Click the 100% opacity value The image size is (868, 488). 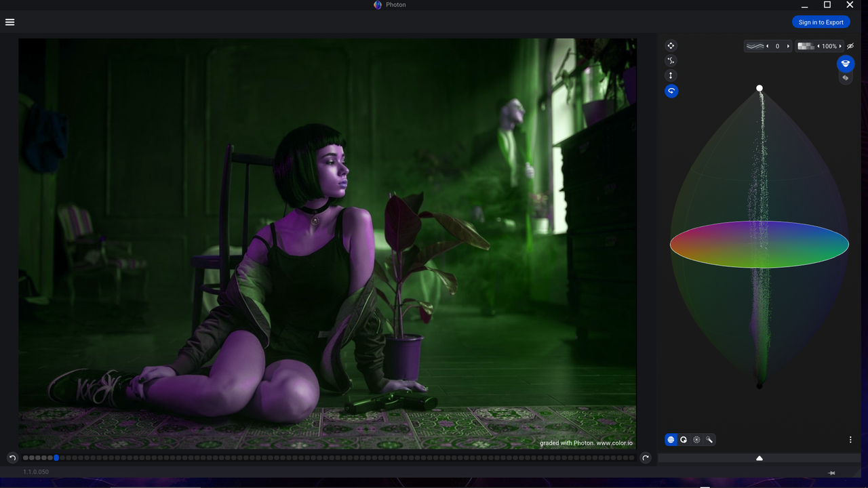(829, 46)
